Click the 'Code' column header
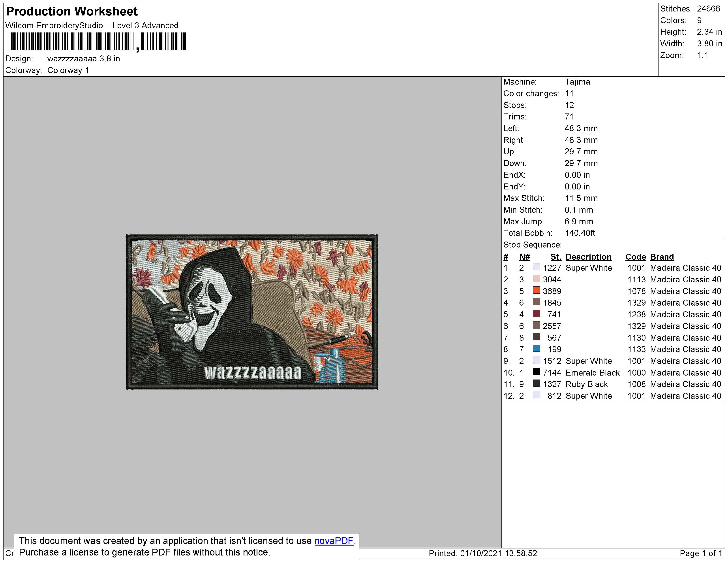 click(635, 257)
